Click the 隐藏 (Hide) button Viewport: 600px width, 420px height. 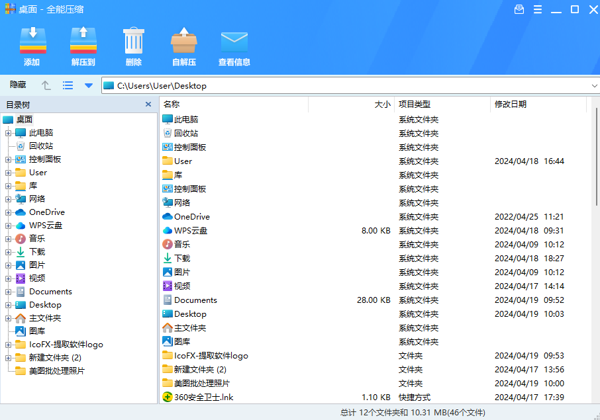[18, 86]
